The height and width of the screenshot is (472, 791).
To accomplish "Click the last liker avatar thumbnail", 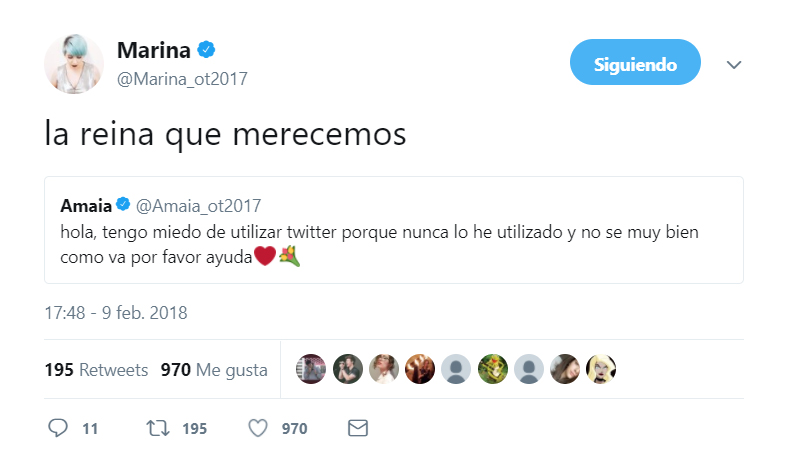I will click(x=601, y=369).
